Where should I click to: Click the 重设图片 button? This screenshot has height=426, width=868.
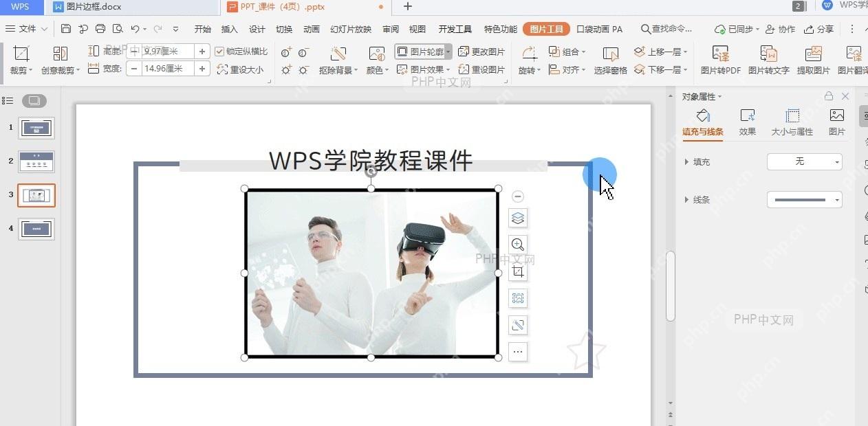(481, 69)
